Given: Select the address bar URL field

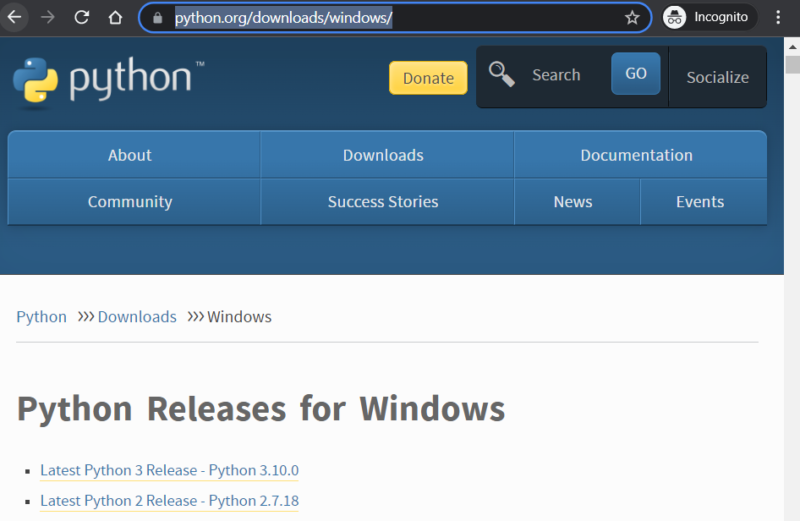Looking at the screenshot, I should pyautogui.click(x=395, y=18).
